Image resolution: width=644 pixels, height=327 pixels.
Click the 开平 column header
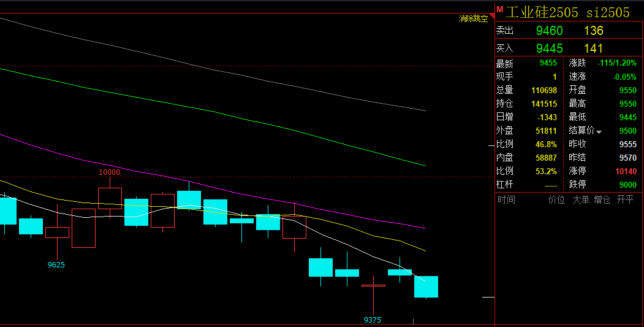pos(625,200)
